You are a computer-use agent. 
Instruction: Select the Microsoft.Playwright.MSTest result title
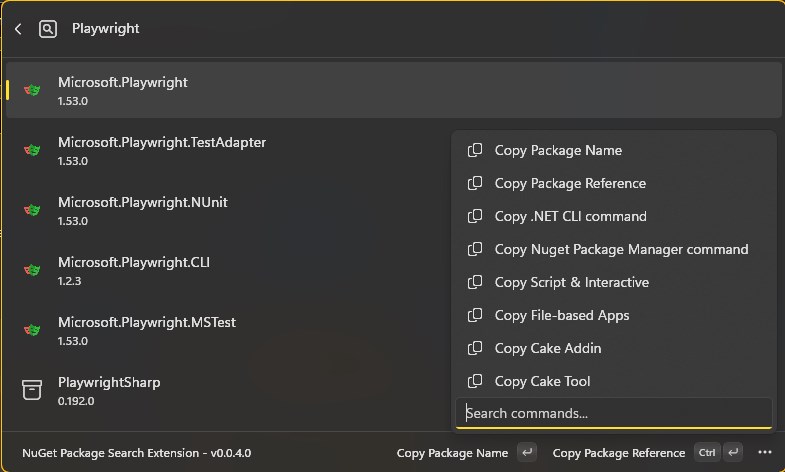click(147, 322)
